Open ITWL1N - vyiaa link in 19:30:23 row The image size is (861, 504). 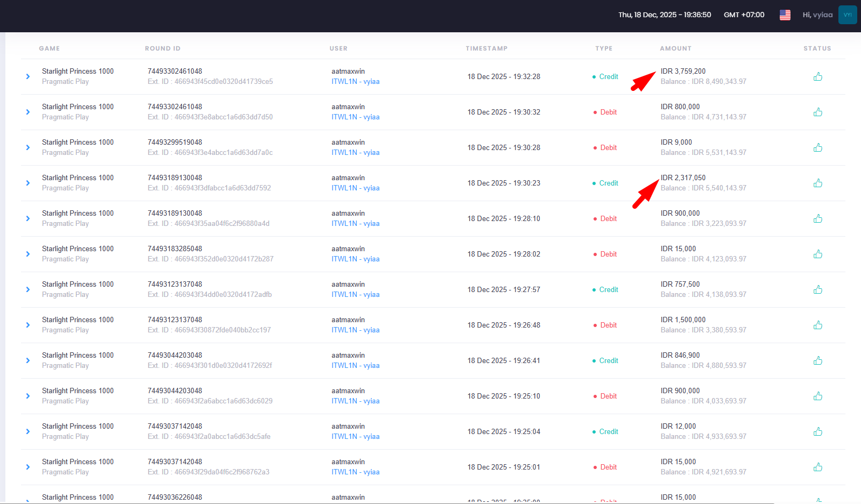click(x=356, y=188)
